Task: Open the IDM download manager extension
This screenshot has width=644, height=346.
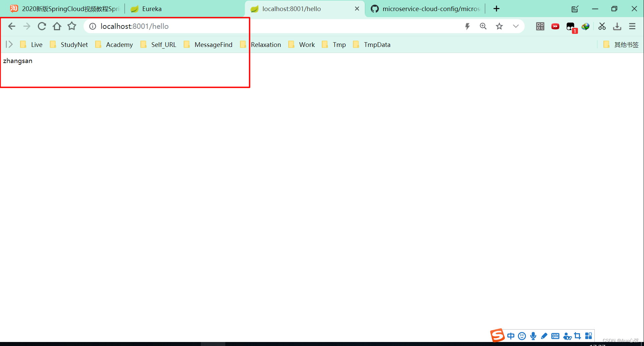Action: point(586,26)
